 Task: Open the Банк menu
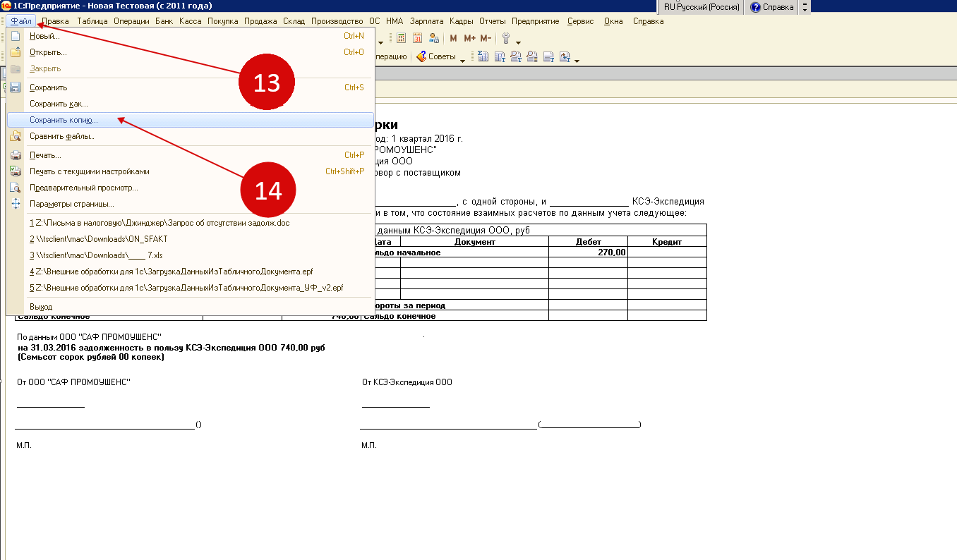(164, 21)
